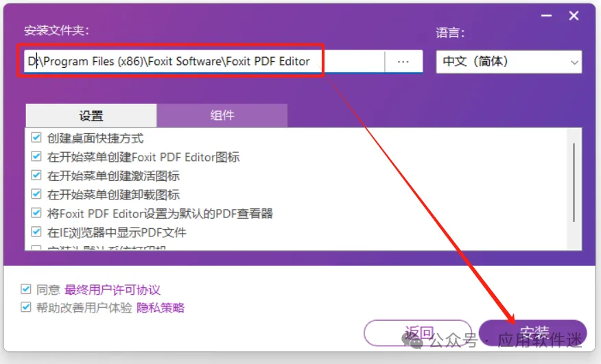Toggle 创建桌面快捷方式 checkbox

click(36, 138)
